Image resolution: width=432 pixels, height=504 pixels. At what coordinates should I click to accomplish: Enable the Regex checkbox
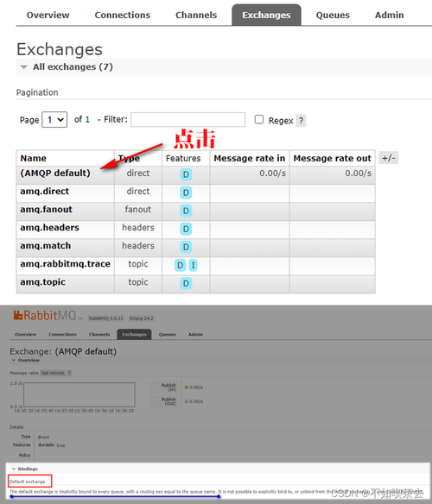click(259, 120)
